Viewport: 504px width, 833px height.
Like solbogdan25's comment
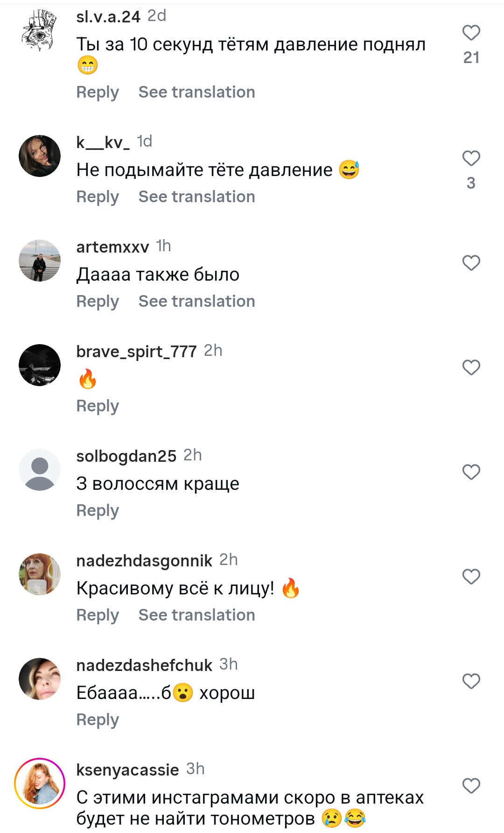[471, 472]
